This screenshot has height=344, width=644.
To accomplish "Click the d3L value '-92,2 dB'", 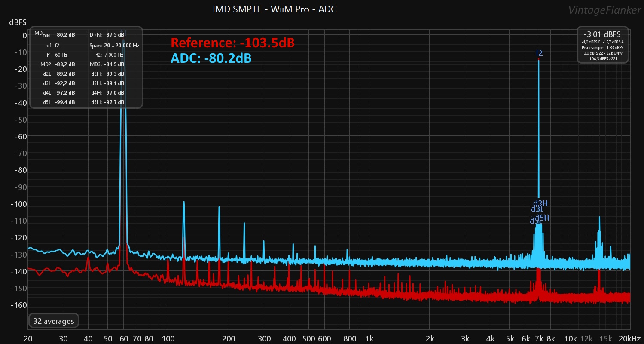I will 65,83.
